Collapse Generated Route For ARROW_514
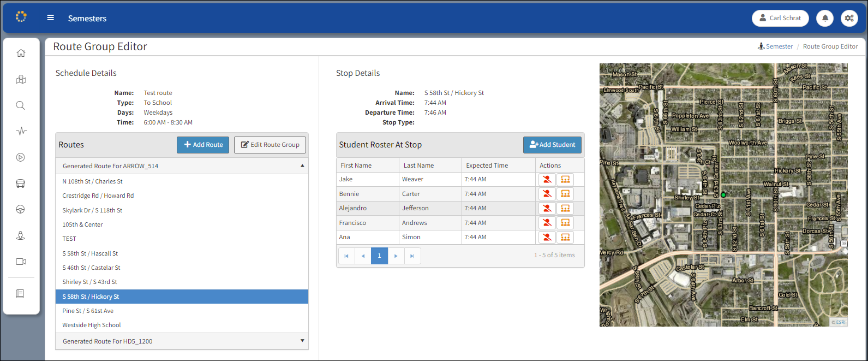The image size is (868, 361). tap(302, 165)
